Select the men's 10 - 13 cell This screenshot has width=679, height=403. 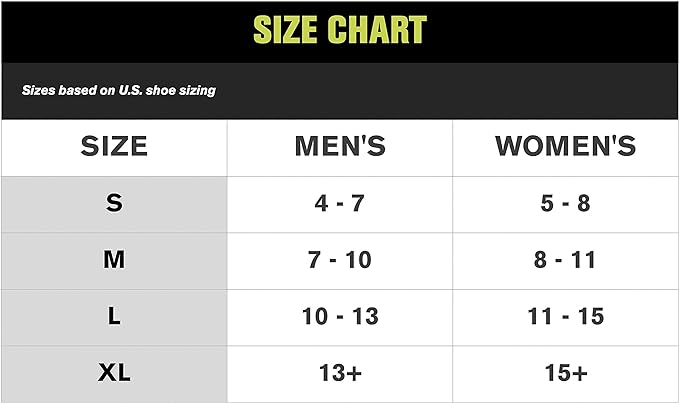(340, 317)
